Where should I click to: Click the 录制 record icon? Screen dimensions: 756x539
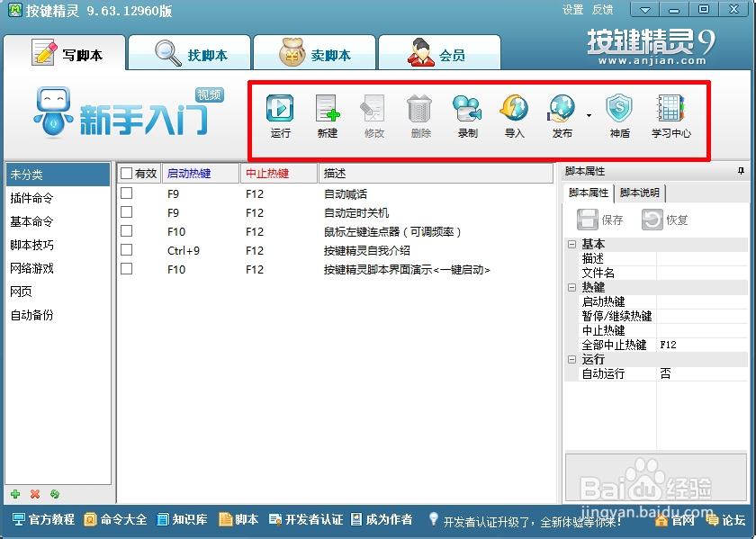click(x=467, y=108)
